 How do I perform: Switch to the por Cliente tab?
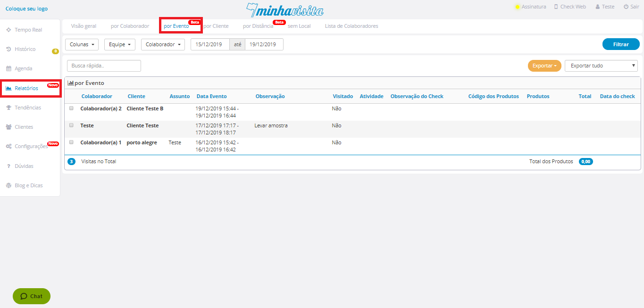[216, 26]
